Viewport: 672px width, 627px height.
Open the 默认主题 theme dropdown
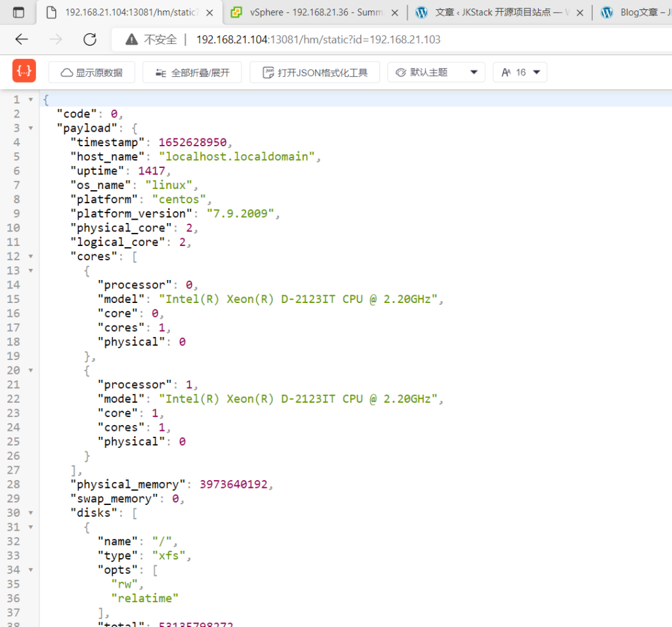coord(436,72)
